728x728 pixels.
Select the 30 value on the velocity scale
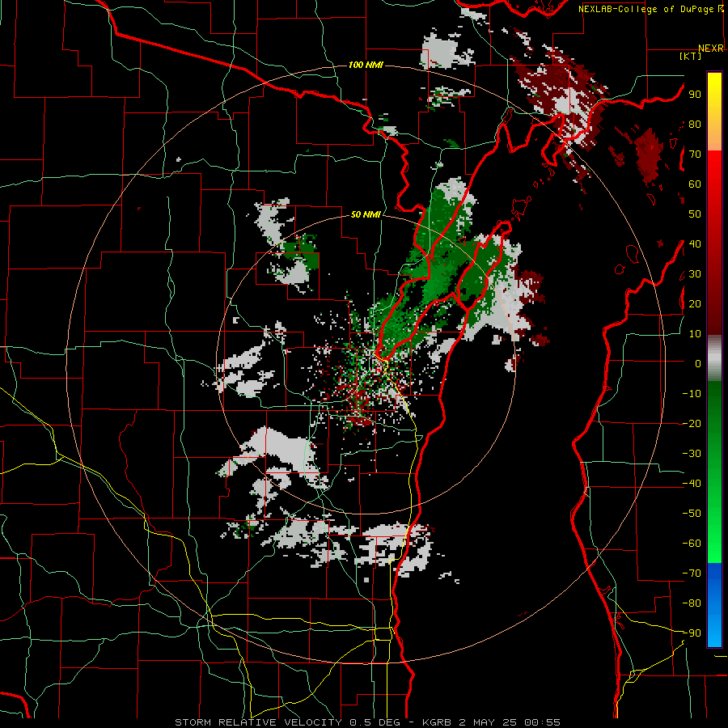695,274
